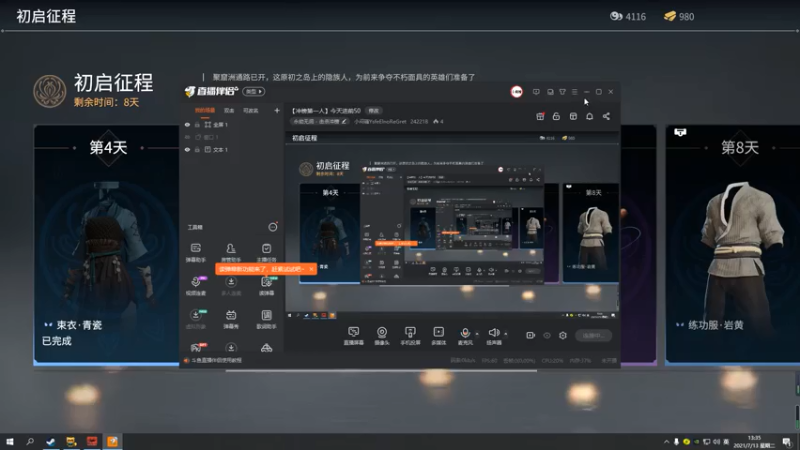The height and width of the screenshot is (450, 800).
Task: Click the skin shirt icon in title bar
Action: 562,92
